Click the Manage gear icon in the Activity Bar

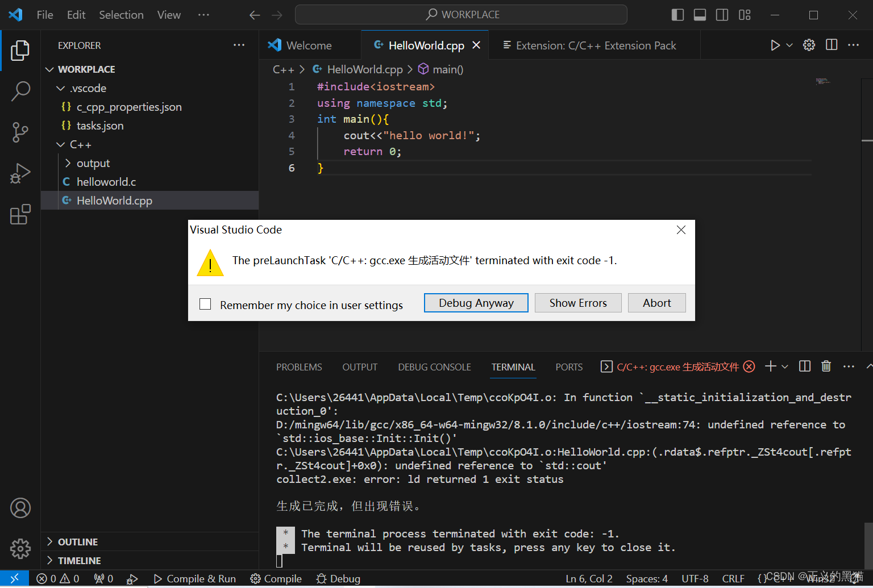(20, 549)
